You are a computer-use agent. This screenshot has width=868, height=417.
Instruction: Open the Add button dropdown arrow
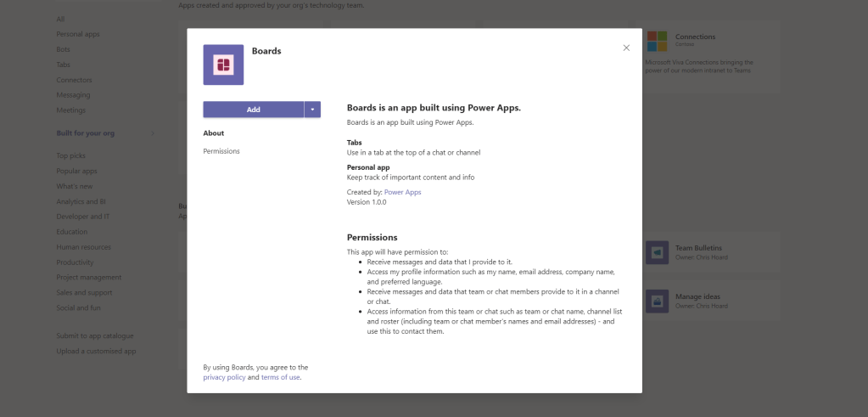click(x=313, y=110)
